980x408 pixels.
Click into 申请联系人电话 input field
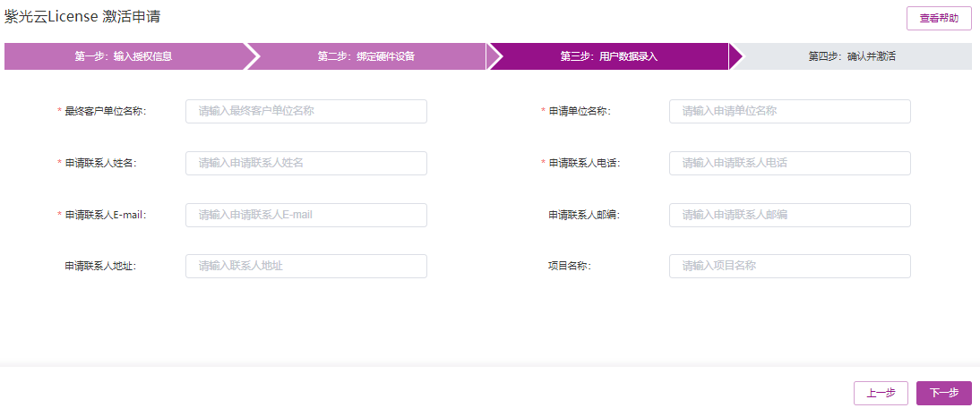tap(790, 164)
